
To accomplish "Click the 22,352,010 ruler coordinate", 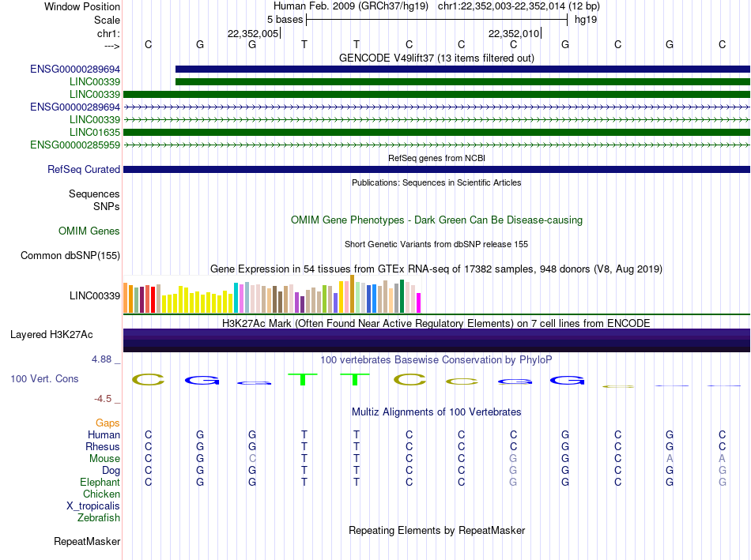I will 514,33.
